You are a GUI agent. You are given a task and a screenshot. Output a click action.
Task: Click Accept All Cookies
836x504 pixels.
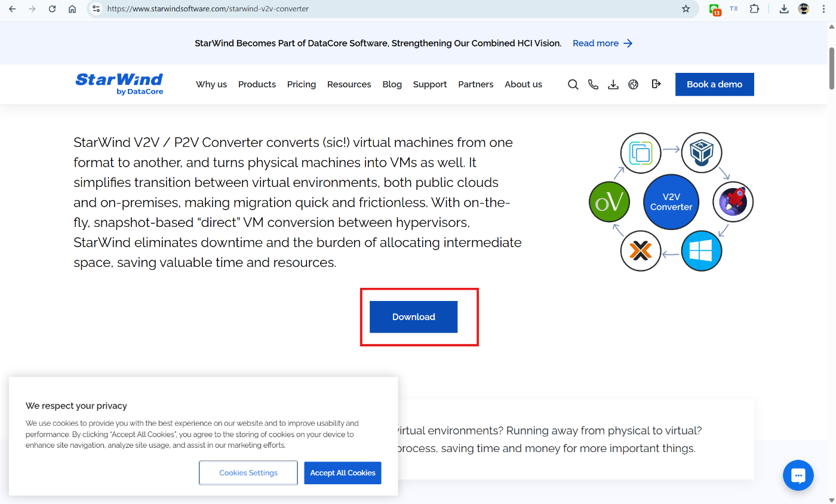[343, 473]
